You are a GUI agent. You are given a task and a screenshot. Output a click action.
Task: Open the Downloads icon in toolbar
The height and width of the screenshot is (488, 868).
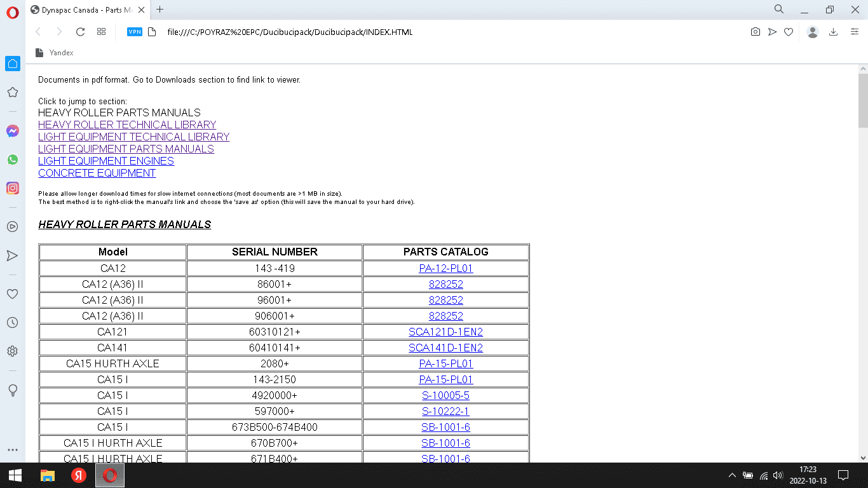[833, 32]
